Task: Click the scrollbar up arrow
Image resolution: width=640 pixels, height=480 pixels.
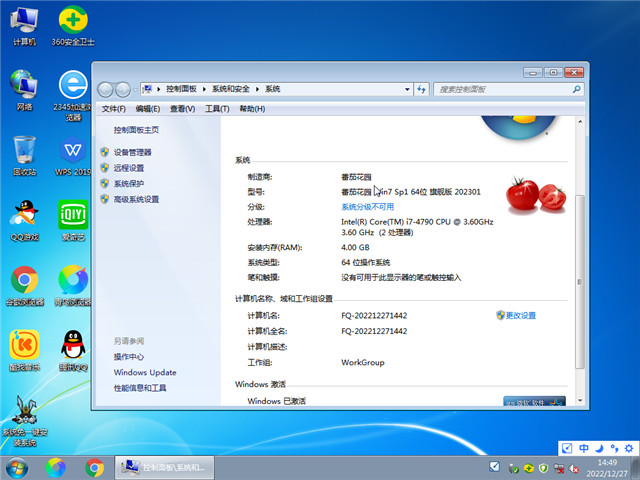Action: point(580,122)
